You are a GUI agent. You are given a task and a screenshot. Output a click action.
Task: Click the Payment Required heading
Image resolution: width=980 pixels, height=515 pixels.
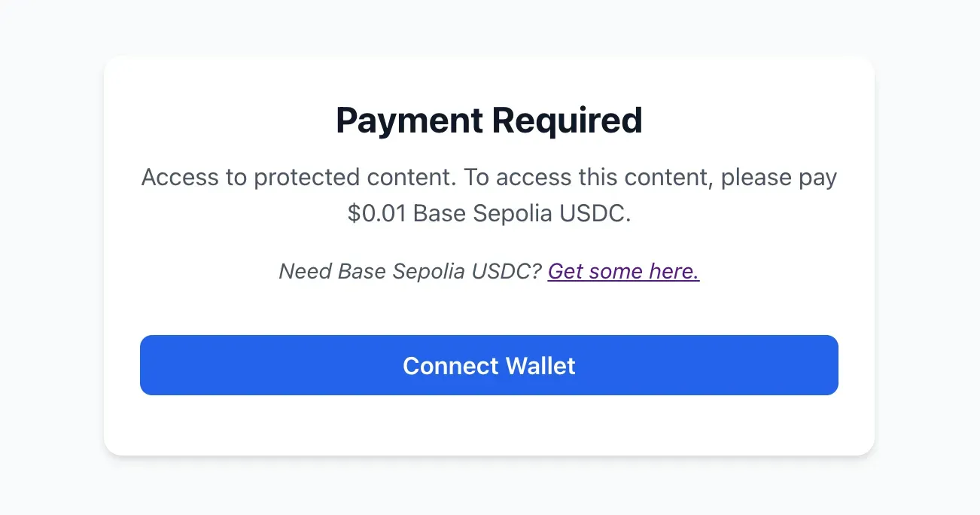(x=489, y=120)
